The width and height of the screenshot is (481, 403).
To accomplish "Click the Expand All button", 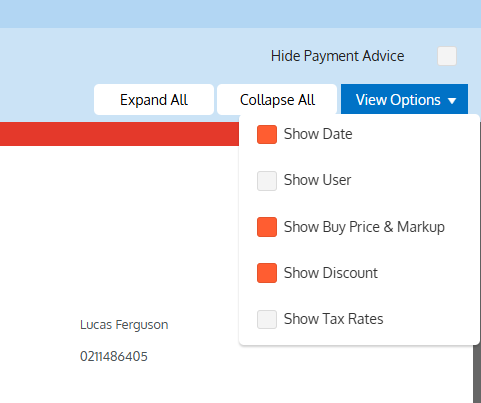I will pyautogui.click(x=154, y=100).
